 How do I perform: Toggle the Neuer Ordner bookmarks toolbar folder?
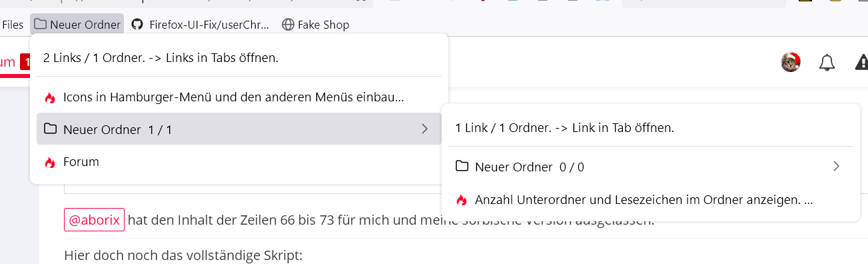coord(77,25)
